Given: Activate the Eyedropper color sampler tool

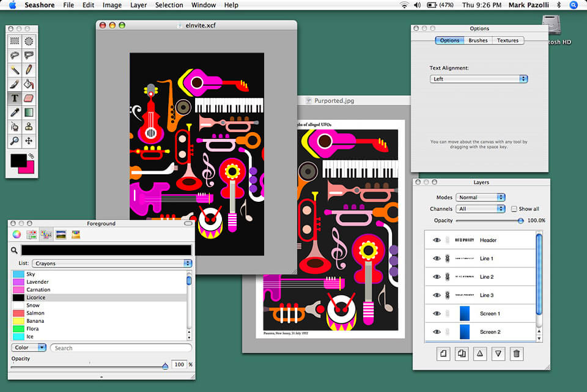Looking at the screenshot, I should [x=15, y=113].
